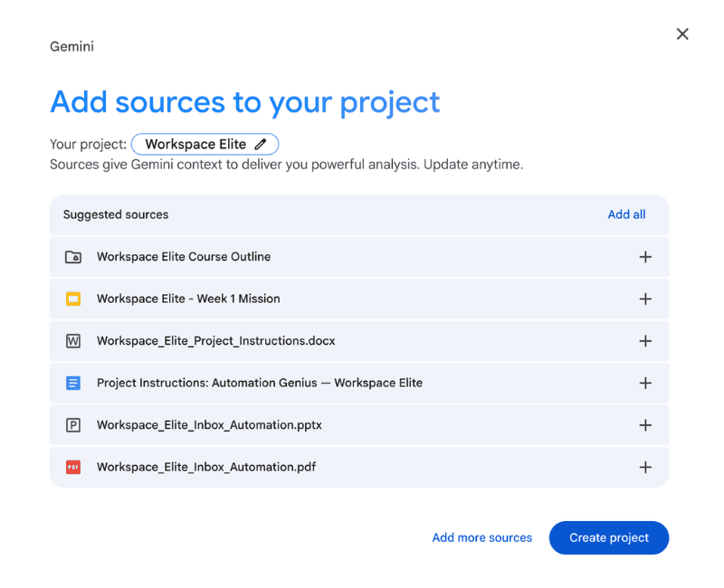Select Workspace_Elite_Inbox_Automation.pptx file name
The image size is (724, 588).
[209, 424]
